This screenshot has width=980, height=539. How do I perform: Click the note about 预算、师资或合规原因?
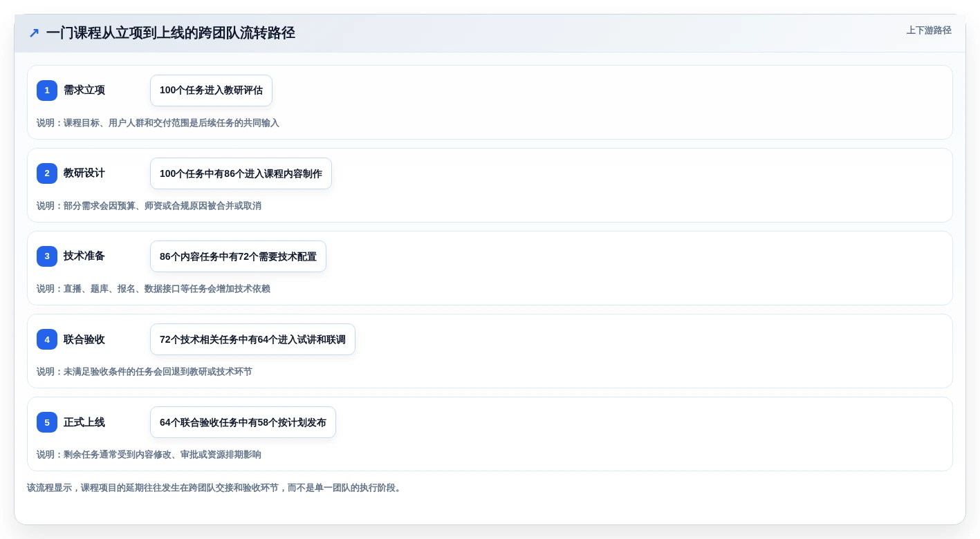[x=149, y=206]
